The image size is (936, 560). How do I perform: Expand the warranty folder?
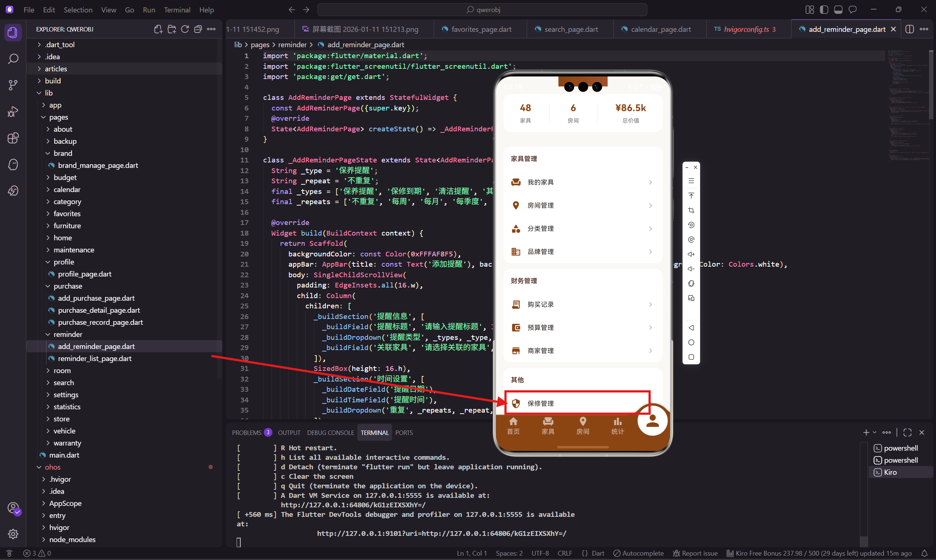tap(124, 443)
